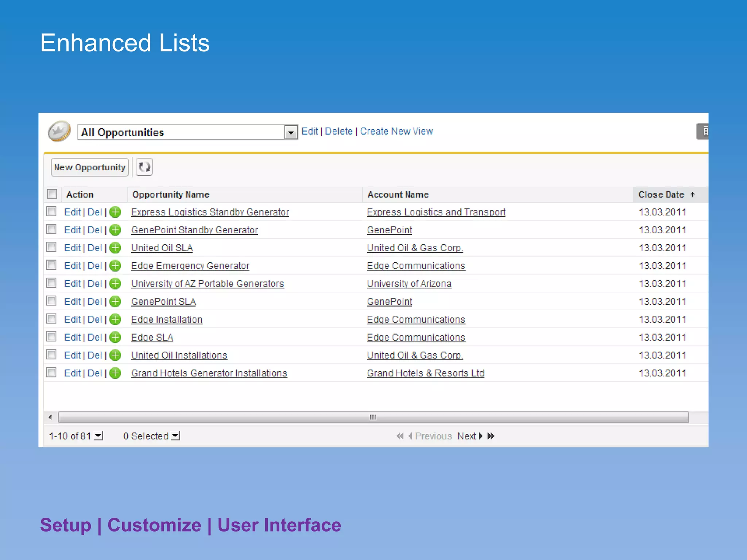This screenshot has width=747, height=560.
Task: Open United Oil & Gas Corp. in United Oil Installations row
Action: pos(415,355)
